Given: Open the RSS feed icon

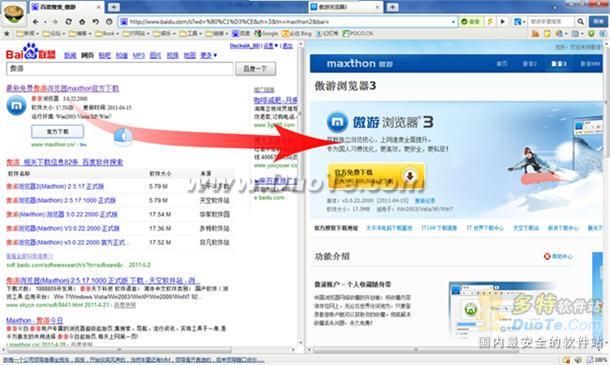Looking at the screenshot, I should click(536, 34).
